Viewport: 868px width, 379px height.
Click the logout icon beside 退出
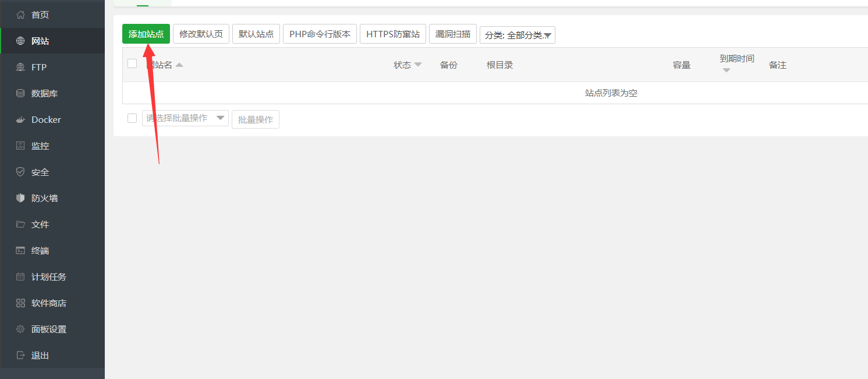20,355
